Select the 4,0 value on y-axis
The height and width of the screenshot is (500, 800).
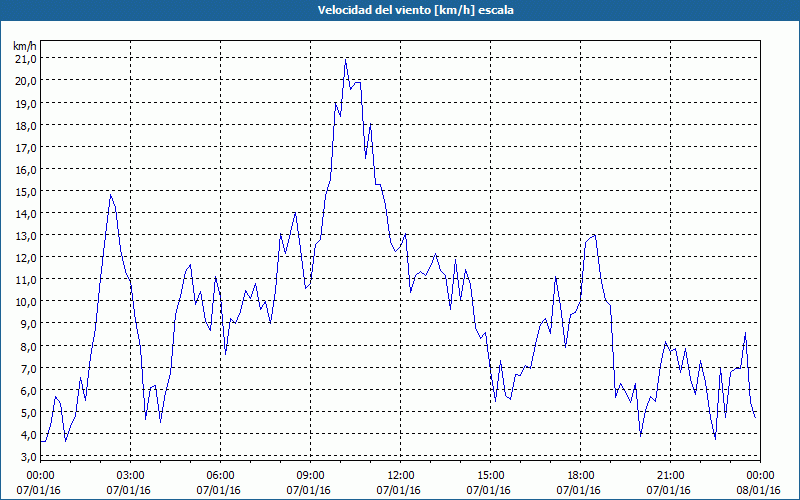point(29,435)
